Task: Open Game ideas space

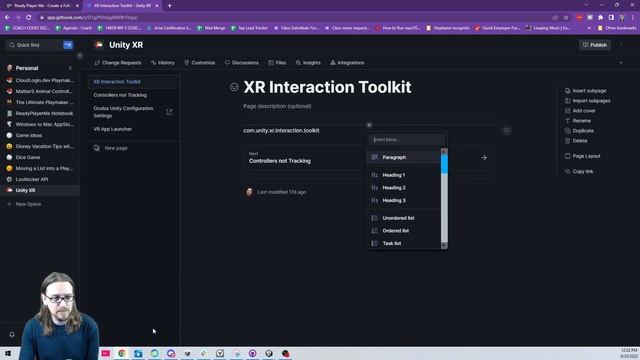Action: 40,136
